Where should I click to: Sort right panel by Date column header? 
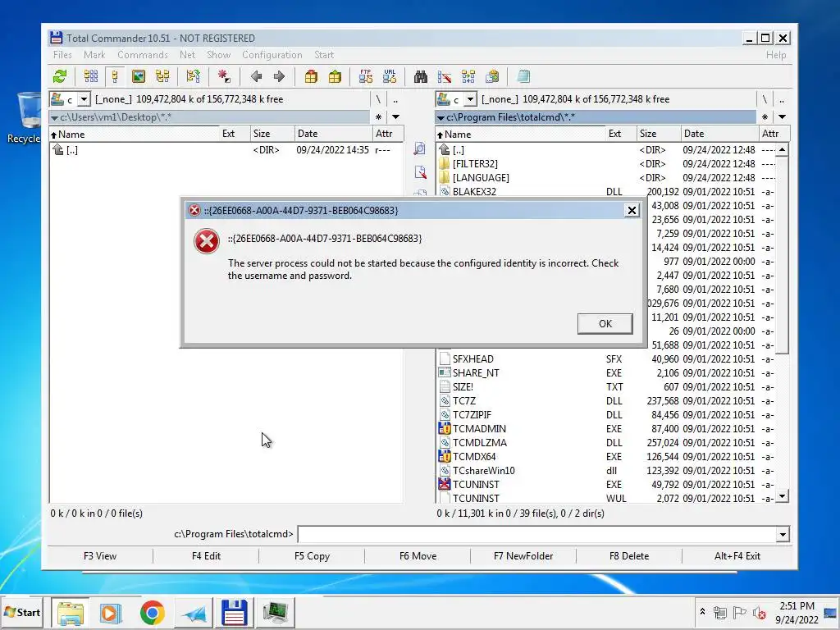[719, 134]
